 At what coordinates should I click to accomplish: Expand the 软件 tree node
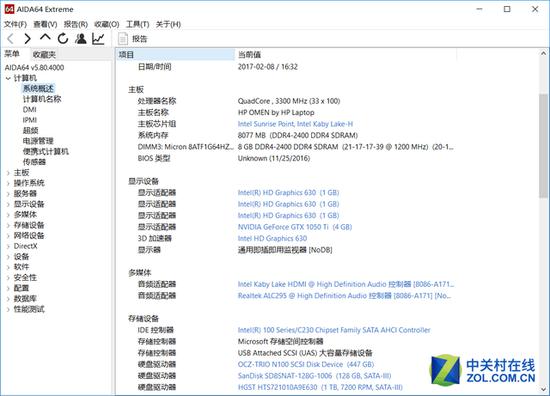click(8, 267)
